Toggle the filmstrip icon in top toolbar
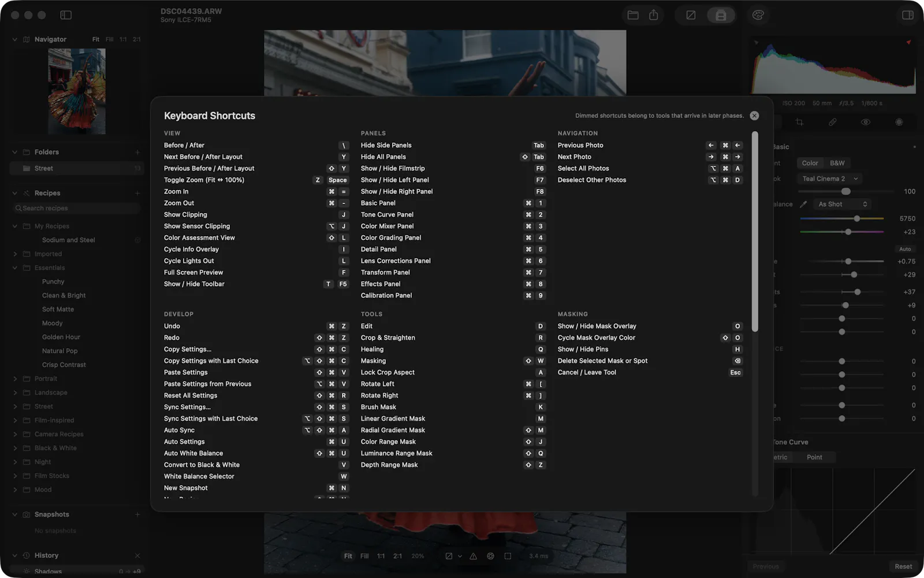924x578 pixels. pos(721,15)
